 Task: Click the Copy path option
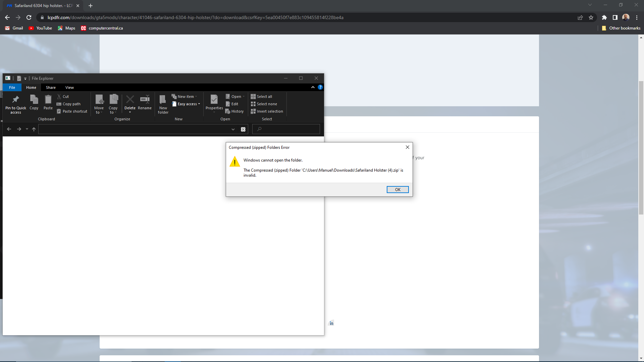(71, 104)
